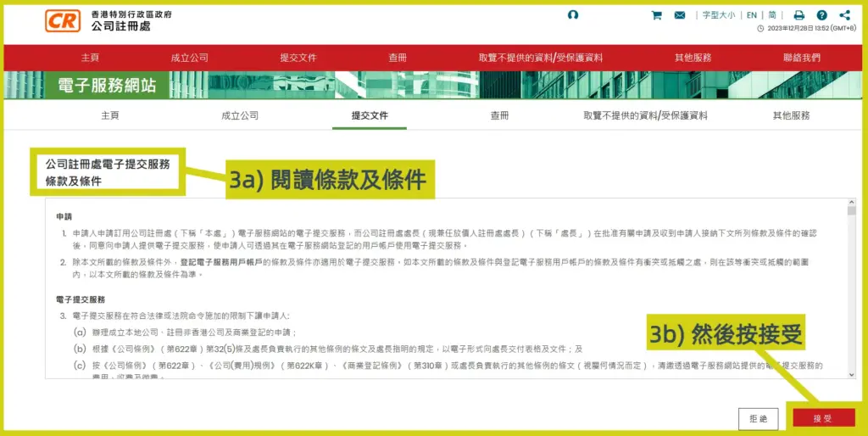
Task: Open 字型大小 font size option
Action: [x=718, y=15]
